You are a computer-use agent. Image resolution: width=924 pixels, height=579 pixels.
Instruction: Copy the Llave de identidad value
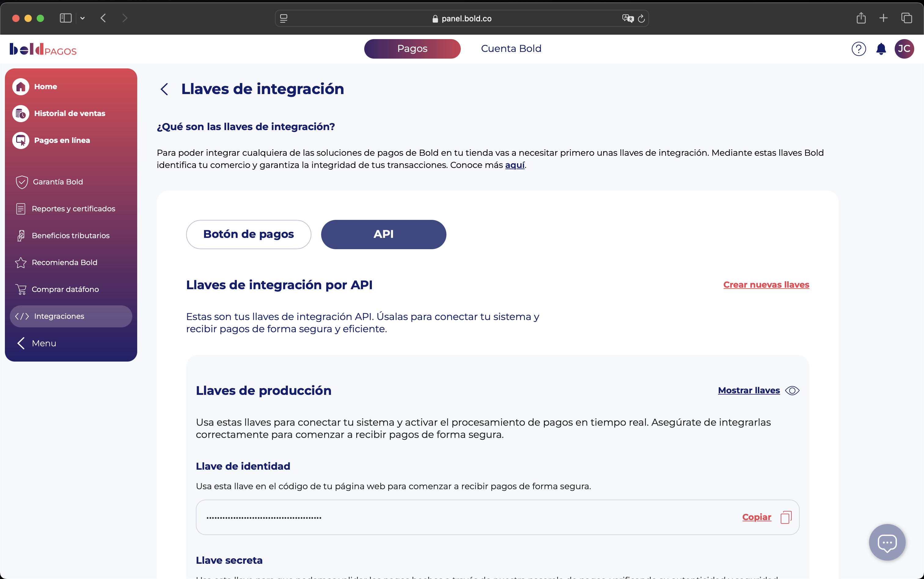tap(757, 517)
